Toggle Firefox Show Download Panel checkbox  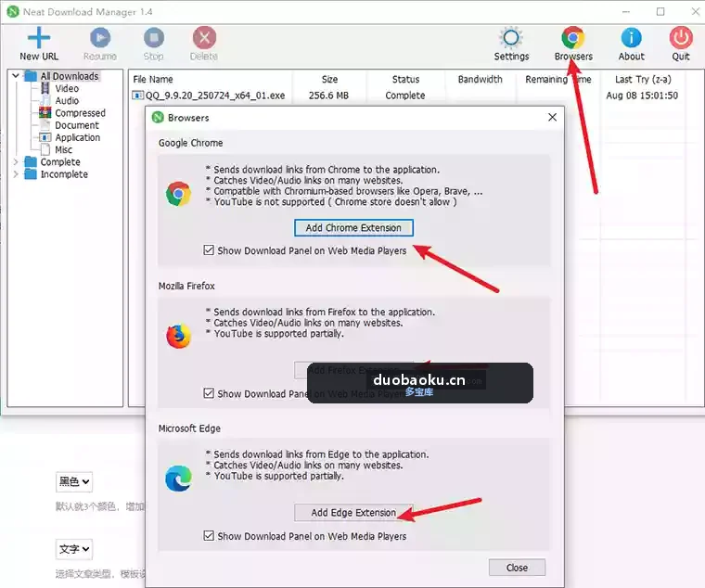[209, 393]
